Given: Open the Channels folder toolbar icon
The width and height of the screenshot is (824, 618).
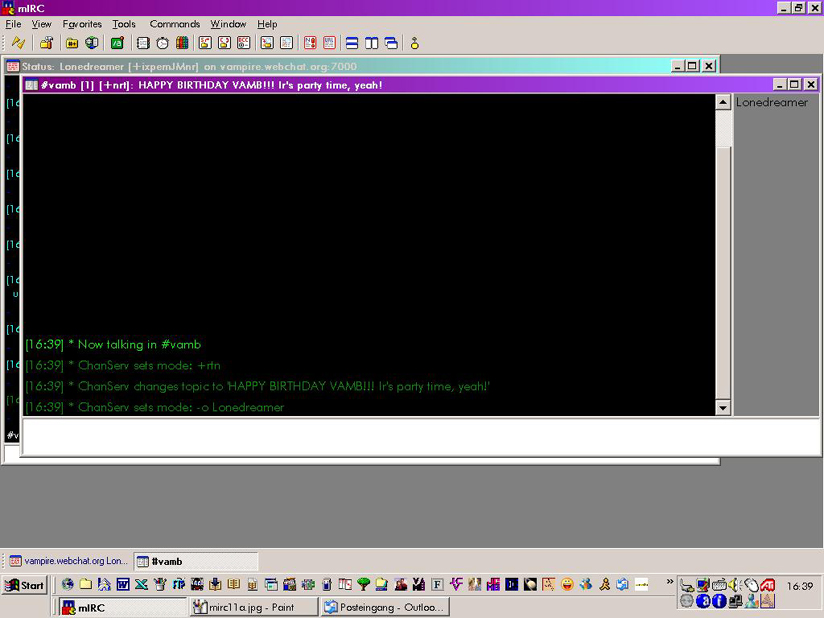Looking at the screenshot, I should click(x=72, y=43).
